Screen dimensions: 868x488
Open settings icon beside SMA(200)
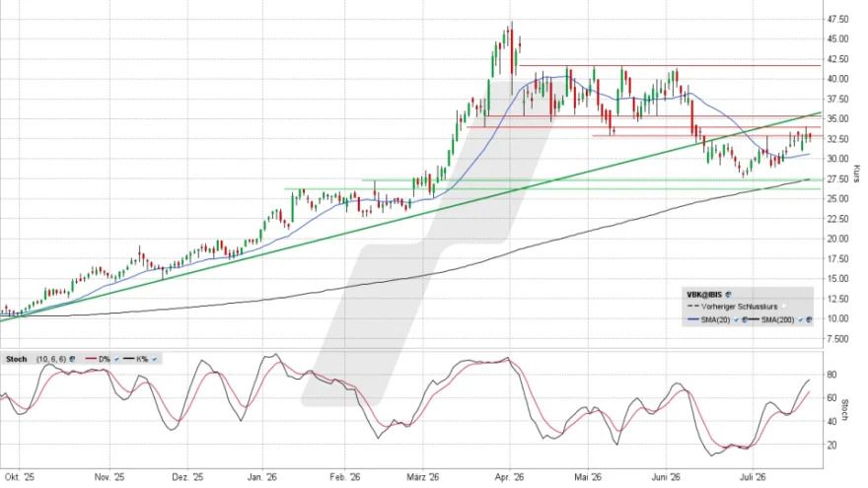click(809, 319)
